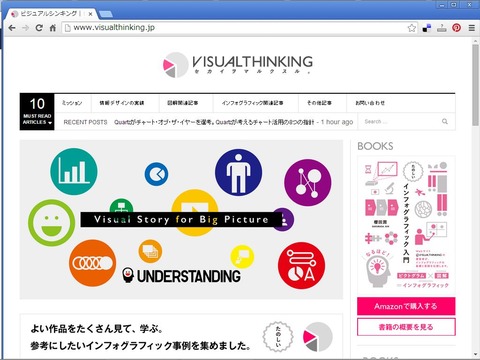Open the Quartz chart recent post link
This screenshot has height=360, width=480.
214,122
